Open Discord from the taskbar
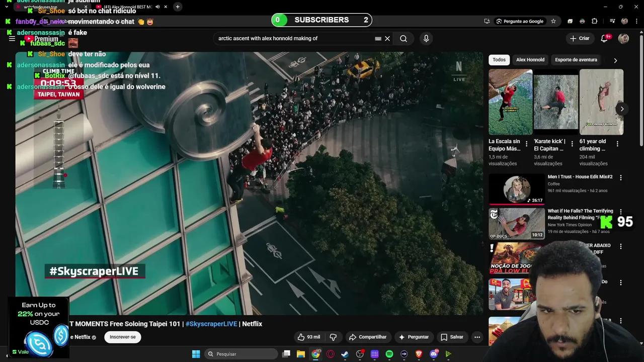The image size is (644, 362). (x=434, y=354)
